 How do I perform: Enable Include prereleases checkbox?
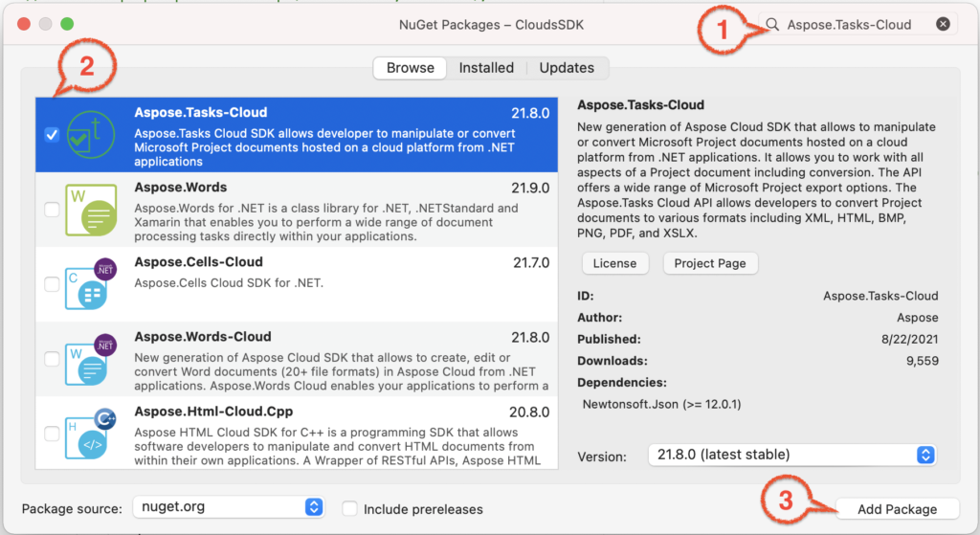(350, 509)
